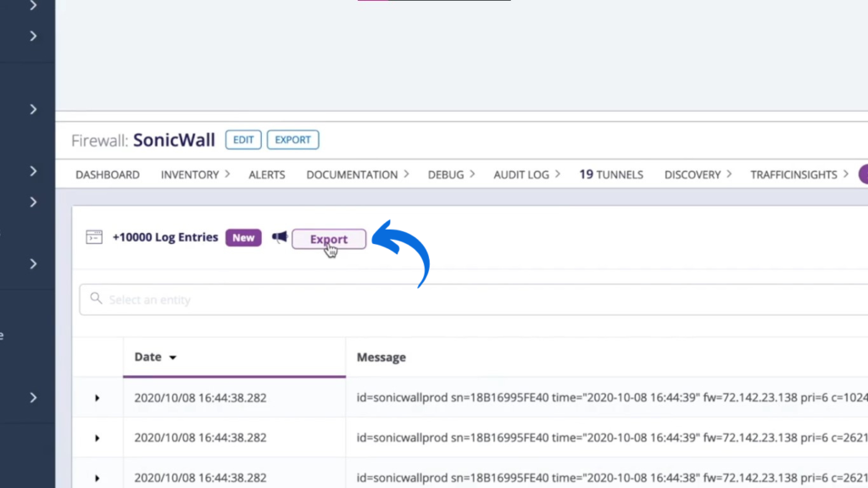Viewport: 868px width, 488px height.
Task: Open the 19 TUNNELS tab
Action: tap(611, 175)
